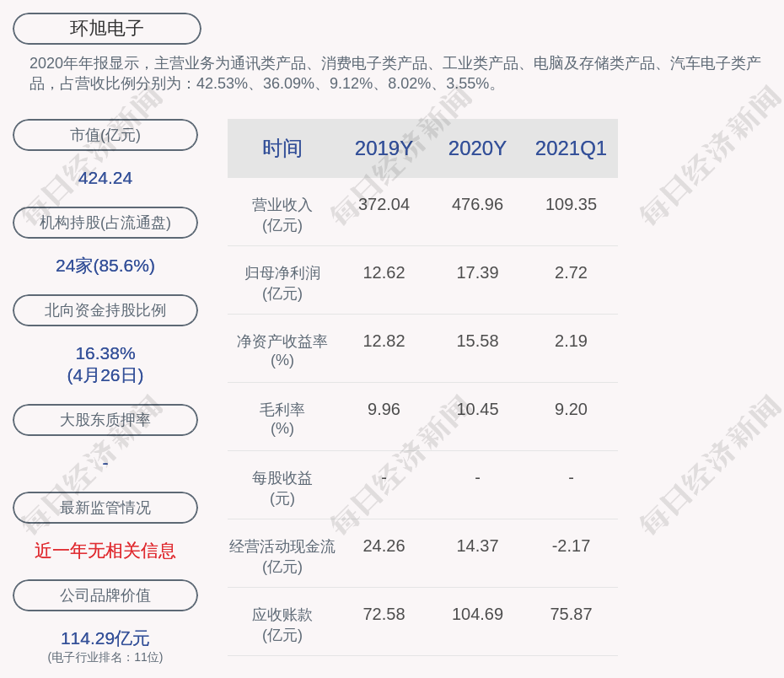784x678 pixels.
Task: Select cash flow value -2.17
Action: (571, 546)
